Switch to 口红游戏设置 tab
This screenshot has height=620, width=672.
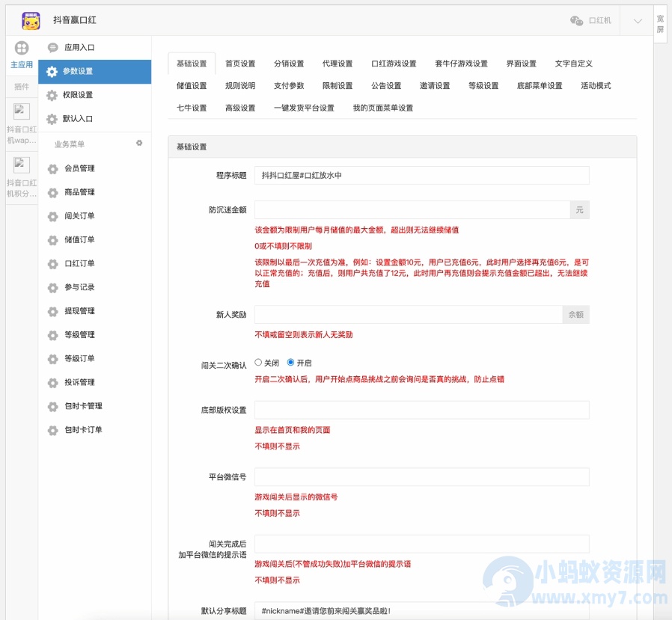click(x=394, y=64)
